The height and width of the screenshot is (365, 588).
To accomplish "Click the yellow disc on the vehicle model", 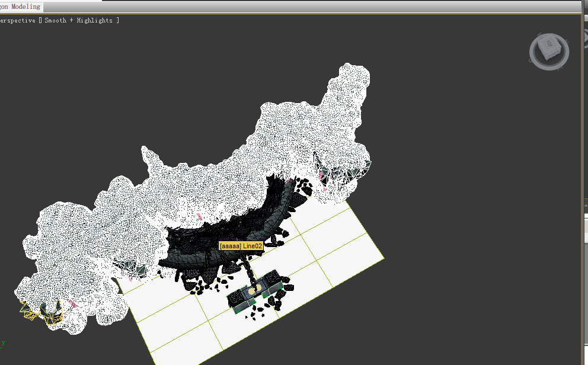I will (255, 289).
